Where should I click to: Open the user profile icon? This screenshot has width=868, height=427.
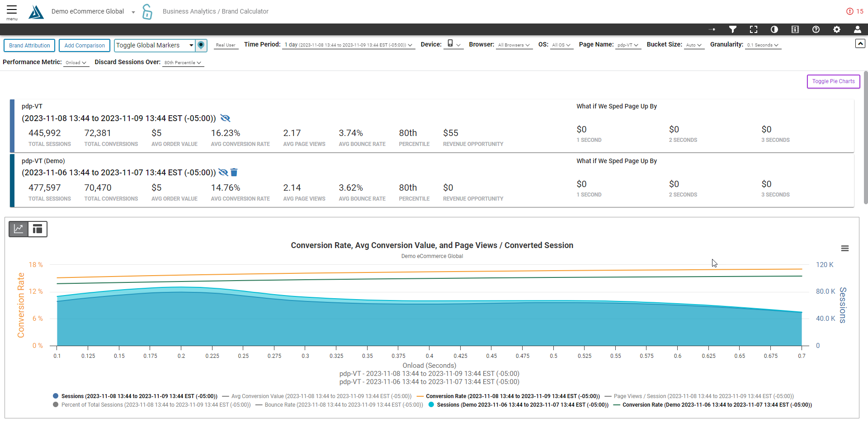857,29
